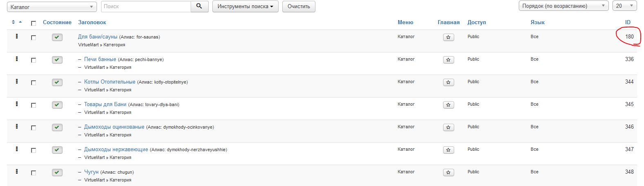Image resolution: width=644 pixels, height=186 pixels.
Task: Sort list by ID column header
Action: (628, 23)
